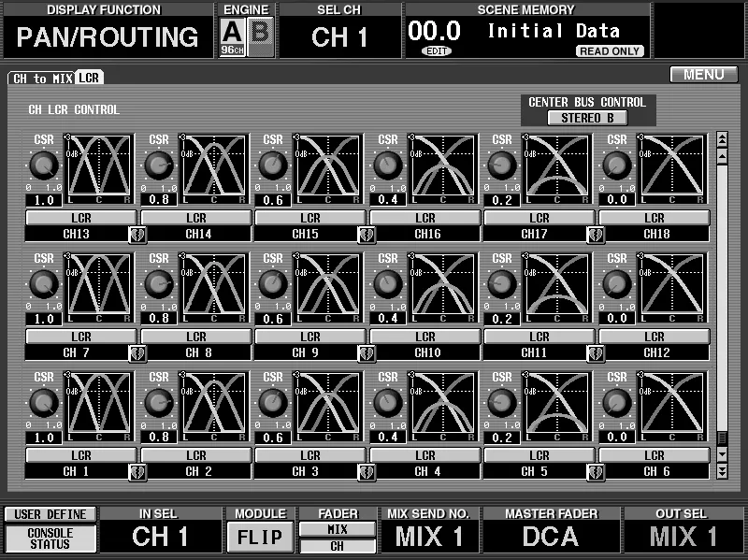Select Engine B

point(261,37)
